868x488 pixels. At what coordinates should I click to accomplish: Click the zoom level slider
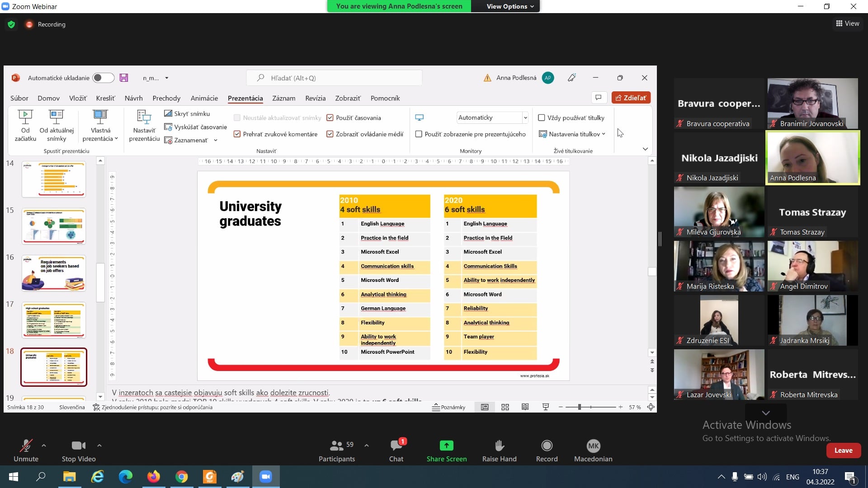pos(579,407)
